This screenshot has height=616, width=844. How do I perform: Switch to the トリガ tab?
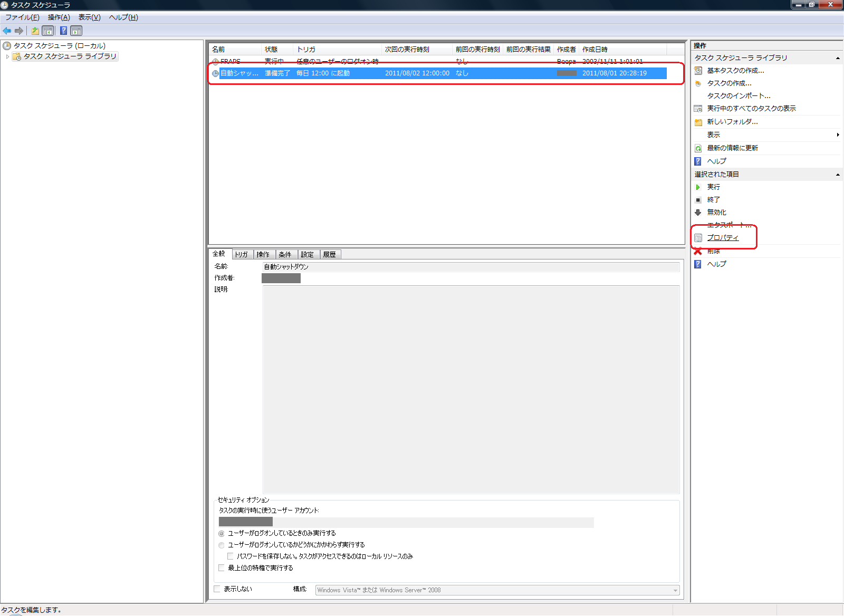tap(242, 255)
